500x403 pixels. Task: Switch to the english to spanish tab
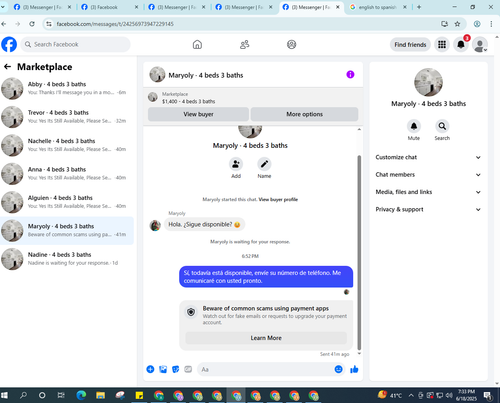click(x=378, y=7)
